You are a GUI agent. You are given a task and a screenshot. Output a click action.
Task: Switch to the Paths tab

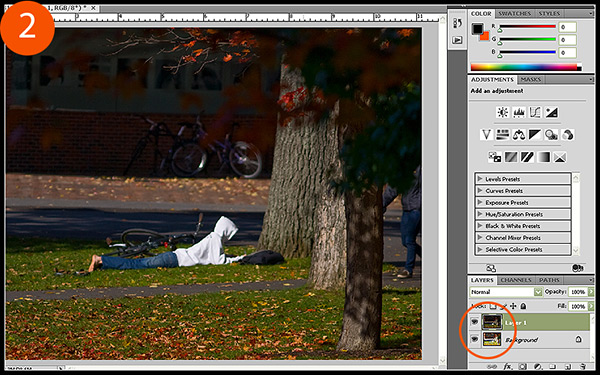coord(549,280)
